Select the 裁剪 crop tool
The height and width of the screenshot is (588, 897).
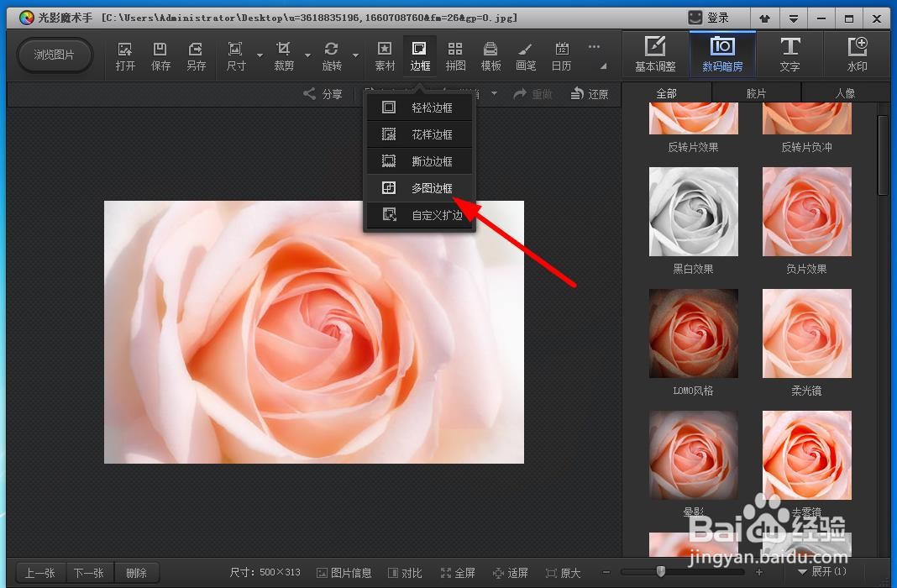pyautogui.click(x=284, y=56)
